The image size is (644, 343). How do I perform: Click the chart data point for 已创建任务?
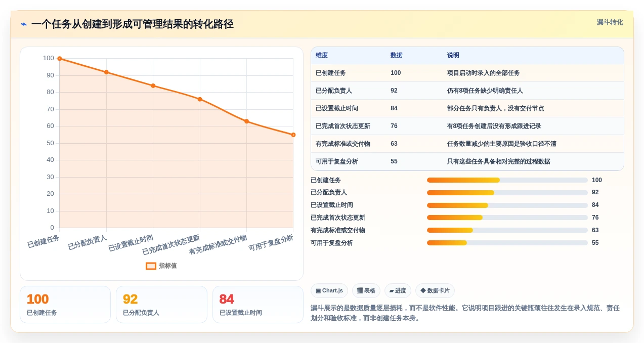pos(60,59)
